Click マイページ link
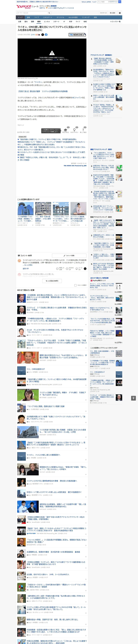Screen dimensions: 138x644 103,13
